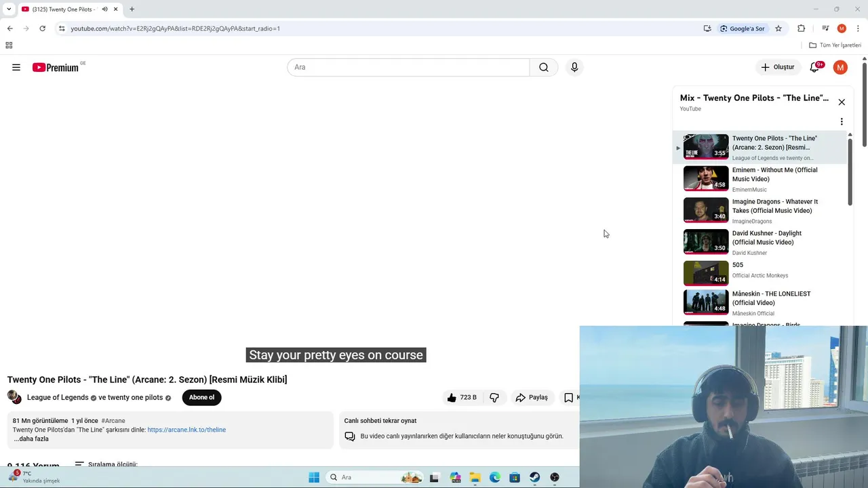
Task: Open Sıralama ölçütü sort menu
Action: coord(106,465)
